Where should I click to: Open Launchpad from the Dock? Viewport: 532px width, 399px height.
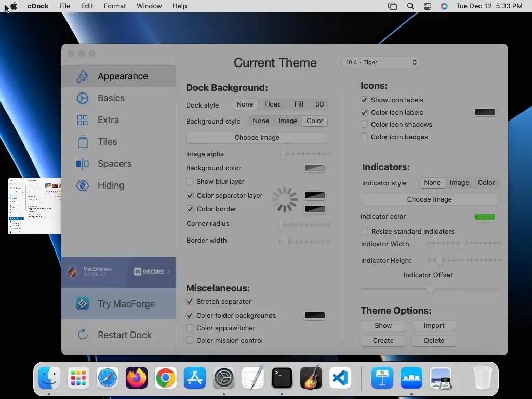click(78, 378)
